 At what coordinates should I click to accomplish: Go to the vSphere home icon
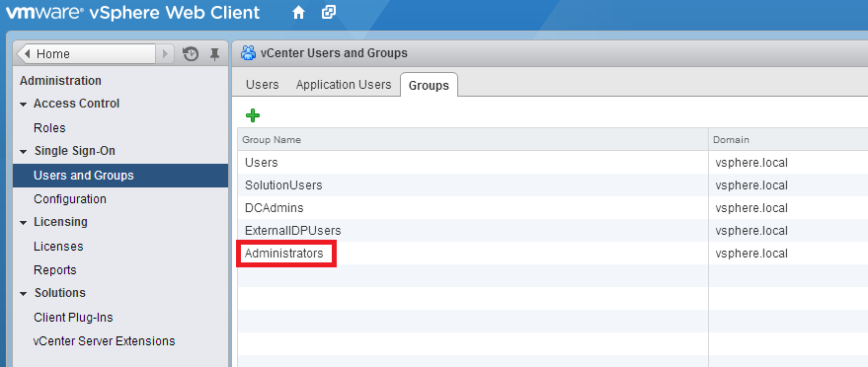(298, 13)
